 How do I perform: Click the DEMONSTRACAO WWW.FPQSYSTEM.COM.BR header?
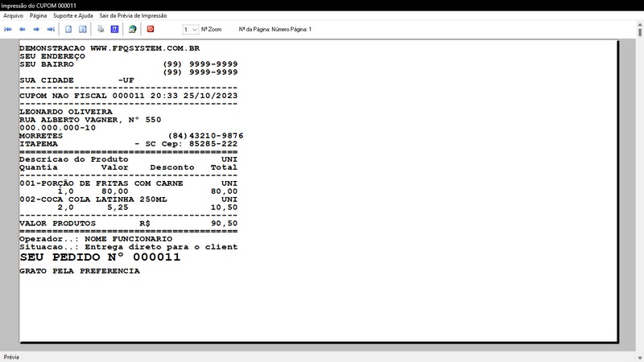tap(109, 48)
